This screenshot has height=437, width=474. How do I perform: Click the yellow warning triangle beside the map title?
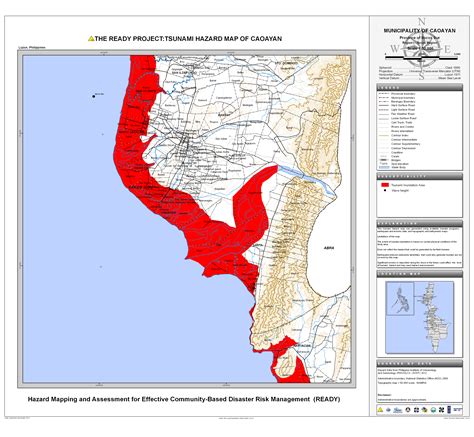pyautogui.click(x=91, y=39)
